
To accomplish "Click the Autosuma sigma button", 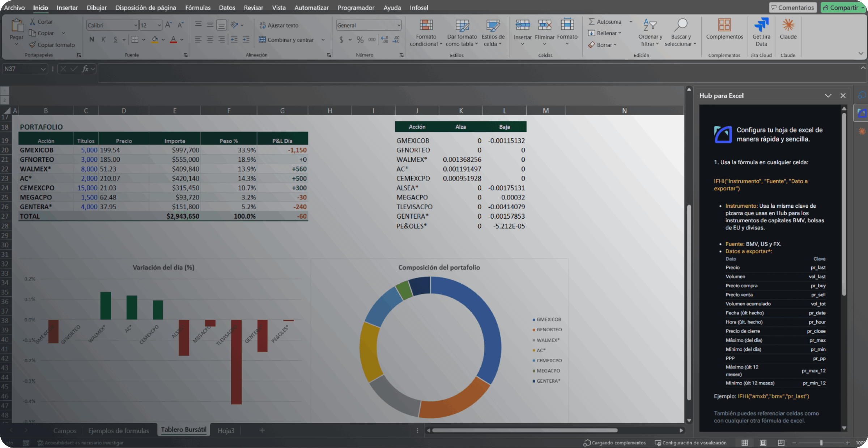I will pyautogui.click(x=605, y=22).
